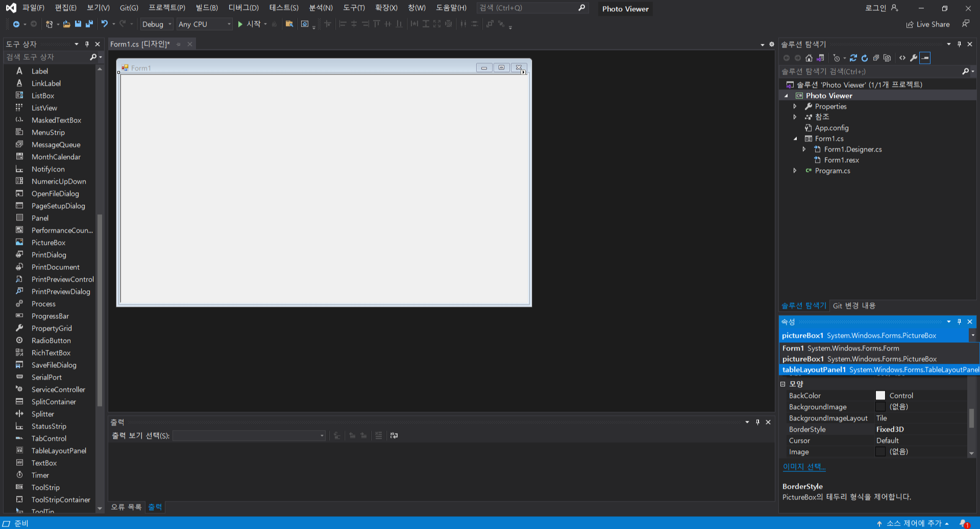980x529 pixels.
Task: Click the find in files folder icon
Action: (x=289, y=24)
